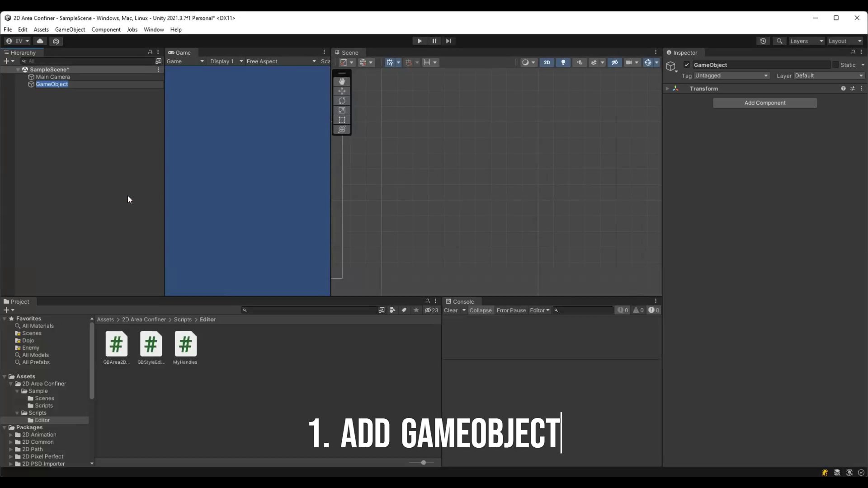
Task: Expand the 2D Animation package folder
Action: tap(11, 435)
